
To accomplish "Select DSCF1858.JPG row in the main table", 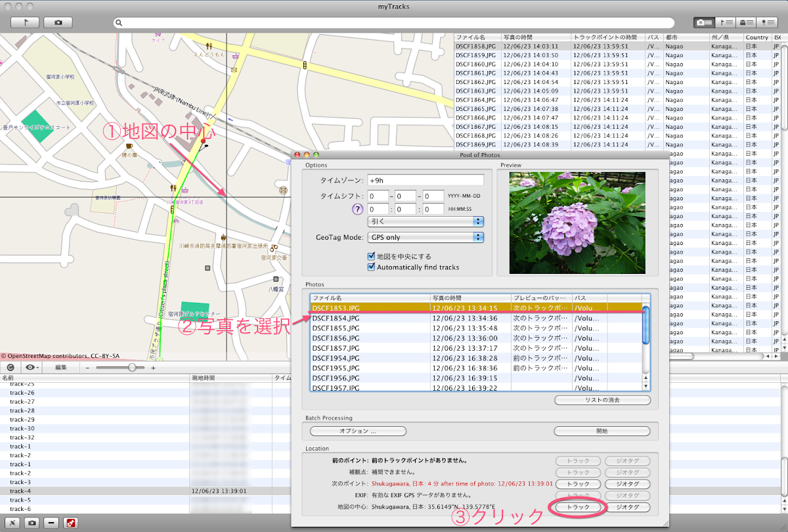I will click(617, 47).
